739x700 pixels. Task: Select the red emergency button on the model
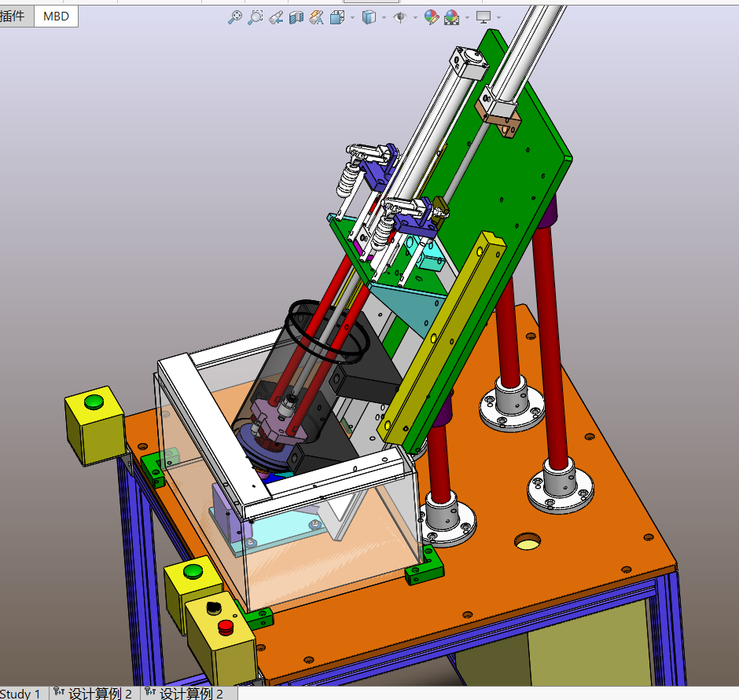pyautogui.click(x=226, y=628)
